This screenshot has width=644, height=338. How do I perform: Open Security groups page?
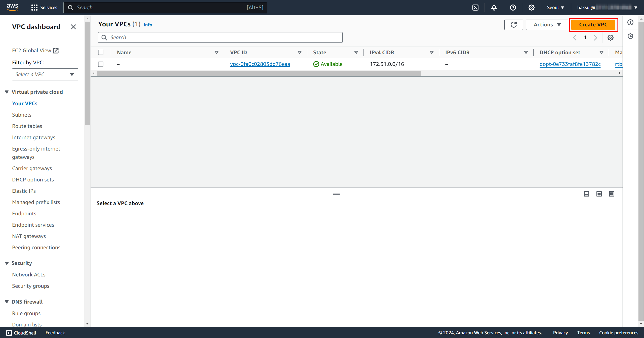31,286
